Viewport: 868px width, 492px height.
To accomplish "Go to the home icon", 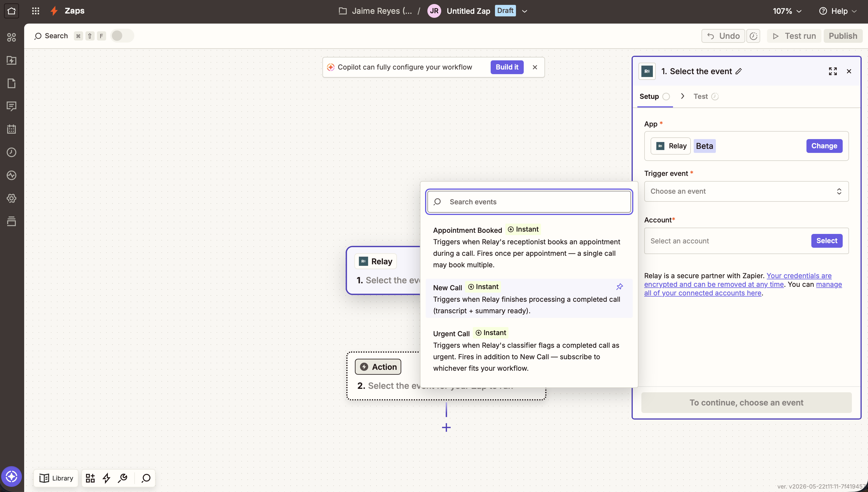I will [12, 11].
